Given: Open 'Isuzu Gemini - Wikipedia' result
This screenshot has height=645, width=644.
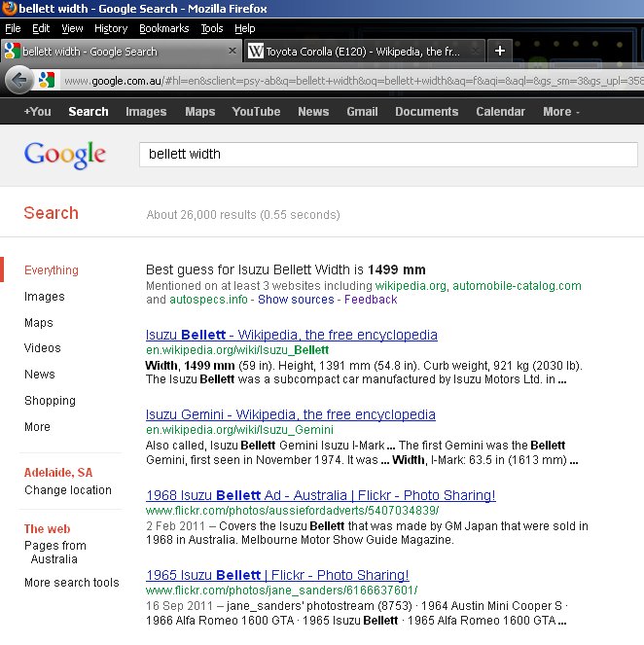Looking at the screenshot, I should click(x=290, y=414).
